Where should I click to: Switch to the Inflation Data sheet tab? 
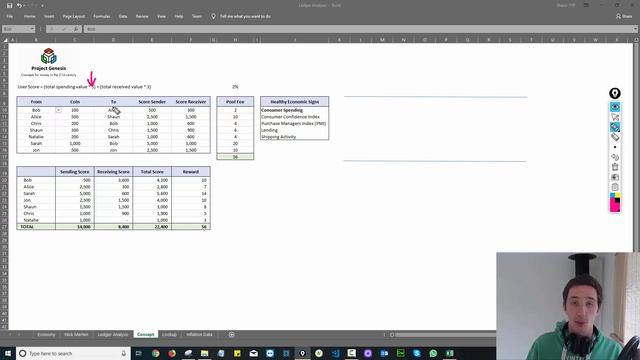pyautogui.click(x=199, y=334)
